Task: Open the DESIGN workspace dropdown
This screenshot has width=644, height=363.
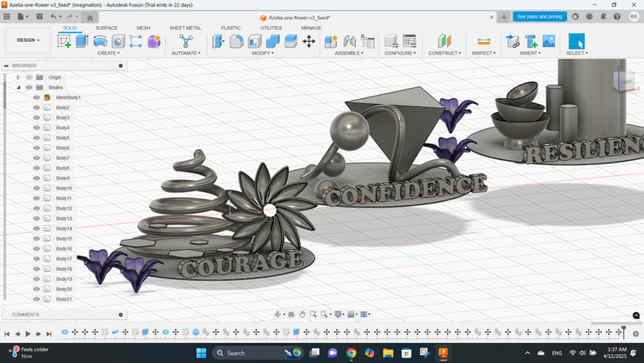Action: pyautogui.click(x=28, y=40)
